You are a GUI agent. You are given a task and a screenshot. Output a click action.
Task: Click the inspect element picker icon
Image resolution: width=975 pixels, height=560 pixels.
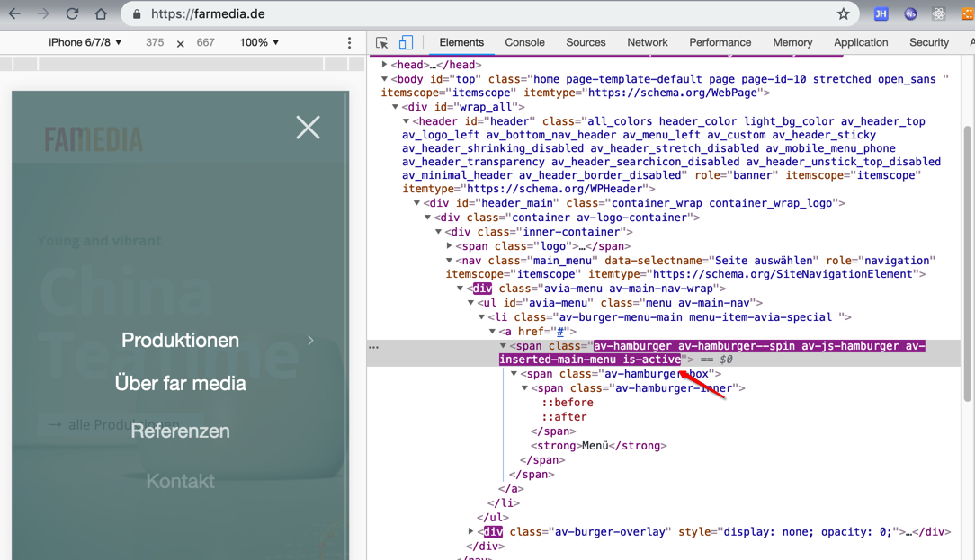pos(382,43)
